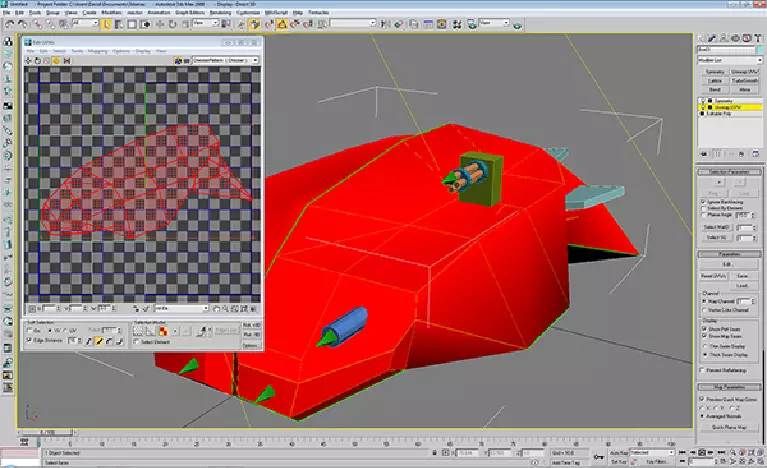The width and height of the screenshot is (767, 468).
Task: Toggle the Ignore Backfacing checkbox
Action: point(702,202)
